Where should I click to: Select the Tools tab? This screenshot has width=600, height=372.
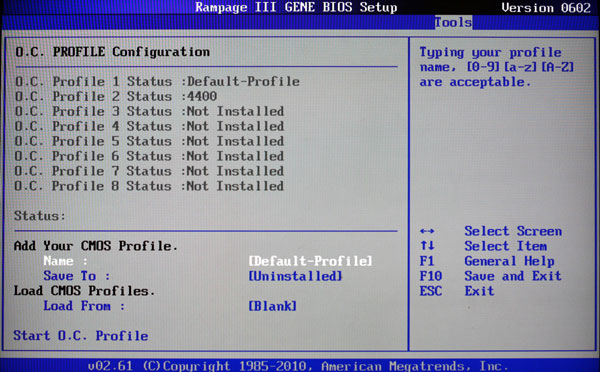[x=453, y=22]
